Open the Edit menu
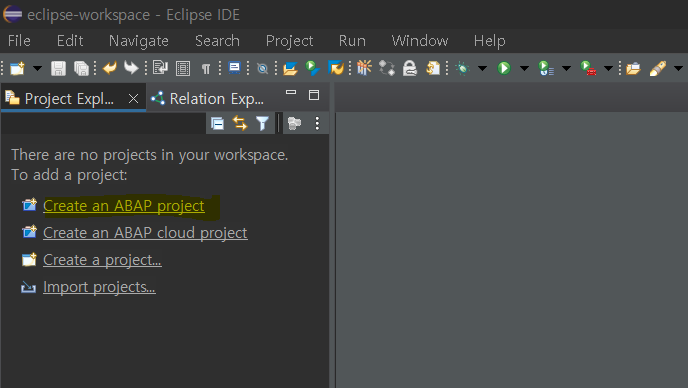Screen dimensions: 688x388 point(70,41)
